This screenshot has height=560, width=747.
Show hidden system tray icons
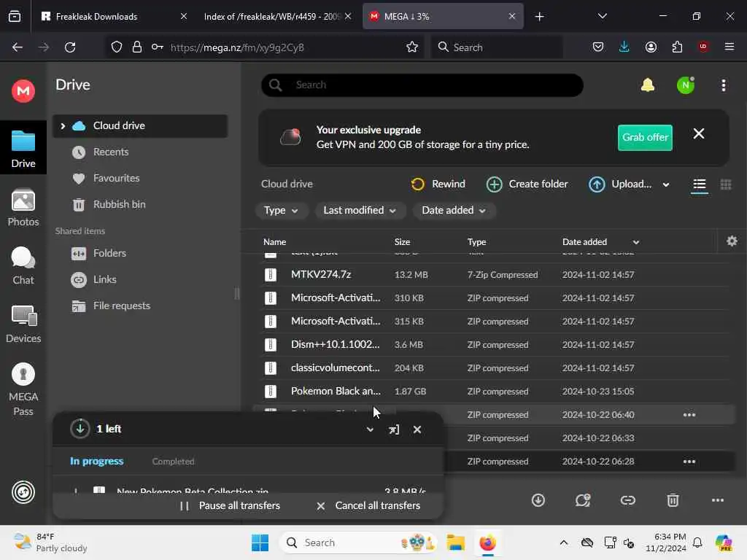point(563,542)
